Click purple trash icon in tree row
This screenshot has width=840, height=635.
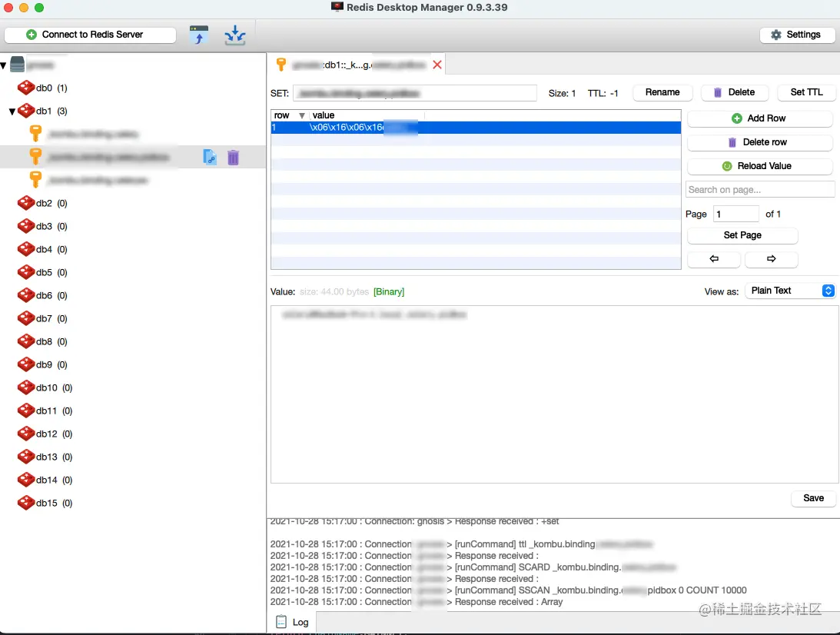[x=233, y=157]
